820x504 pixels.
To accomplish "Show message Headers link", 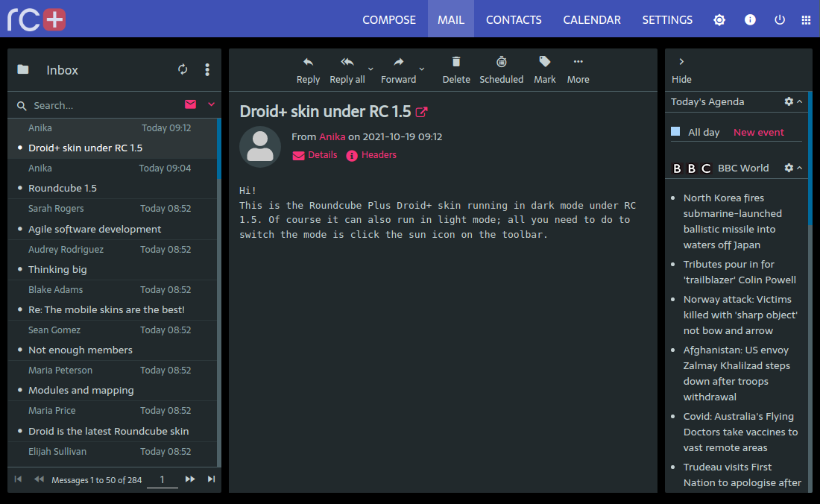I will pos(371,155).
